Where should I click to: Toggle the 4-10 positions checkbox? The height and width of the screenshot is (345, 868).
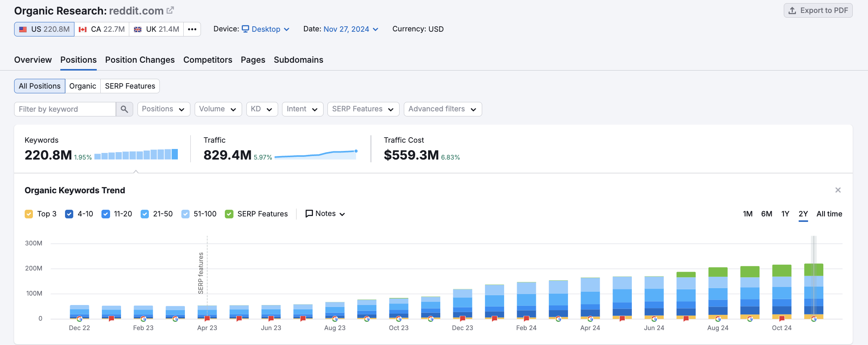(69, 214)
